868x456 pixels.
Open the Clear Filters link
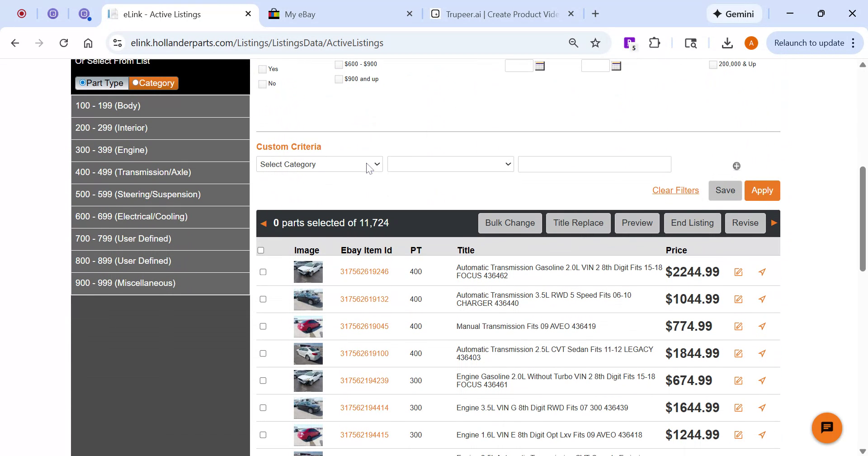(675, 190)
